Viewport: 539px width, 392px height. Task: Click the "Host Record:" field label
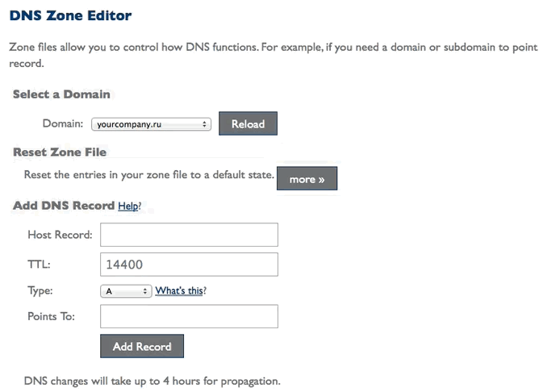[x=60, y=236]
